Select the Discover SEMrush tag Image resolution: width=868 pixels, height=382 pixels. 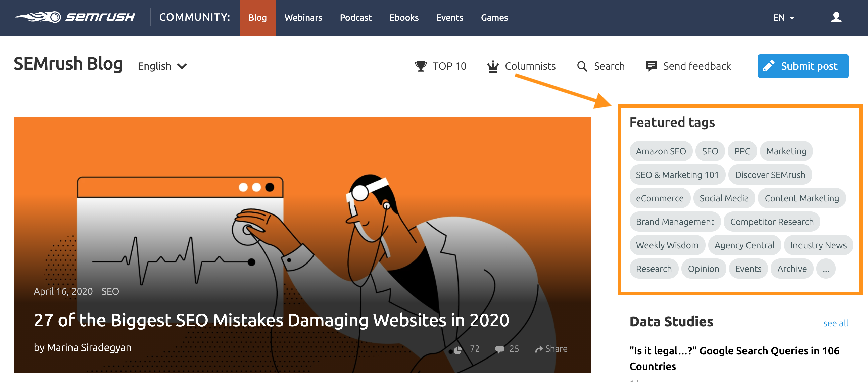[770, 175]
